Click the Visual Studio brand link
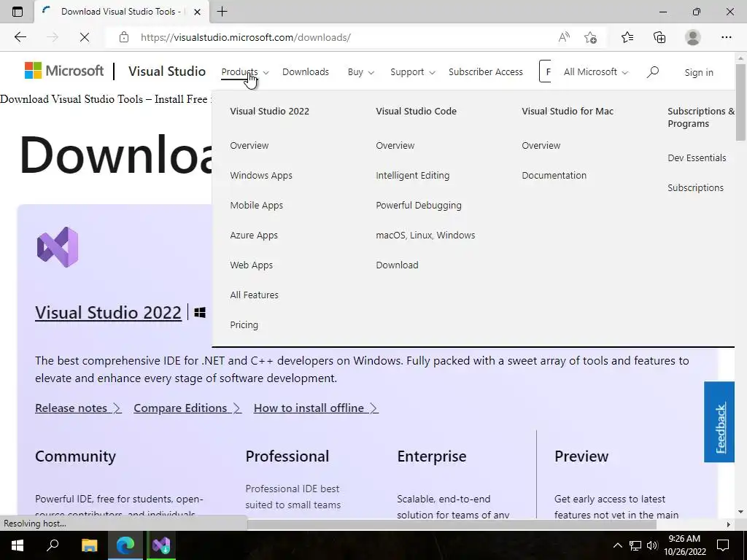 point(167,71)
